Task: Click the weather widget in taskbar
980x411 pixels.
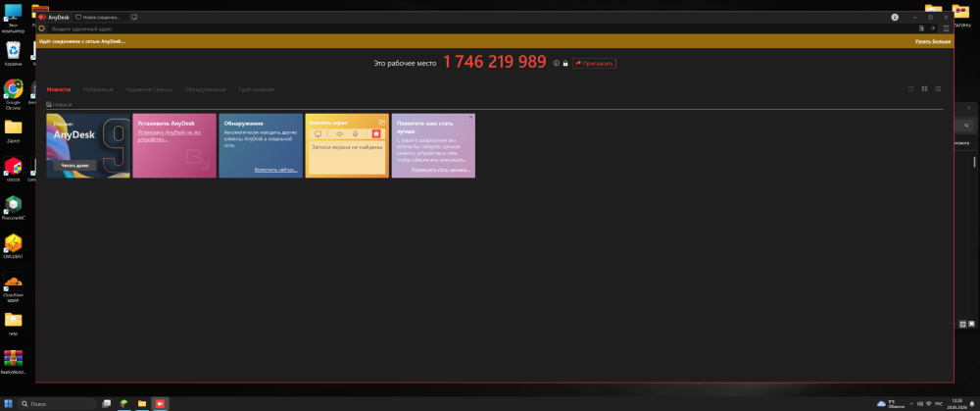Action: (x=890, y=403)
